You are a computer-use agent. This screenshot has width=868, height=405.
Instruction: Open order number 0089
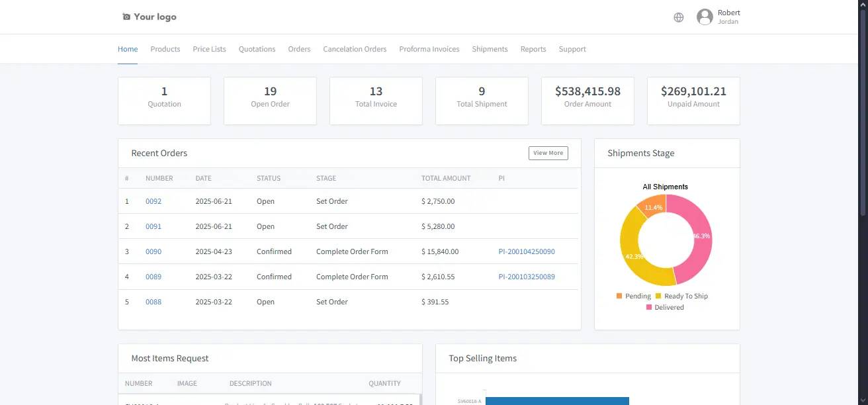pyautogui.click(x=153, y=277)
